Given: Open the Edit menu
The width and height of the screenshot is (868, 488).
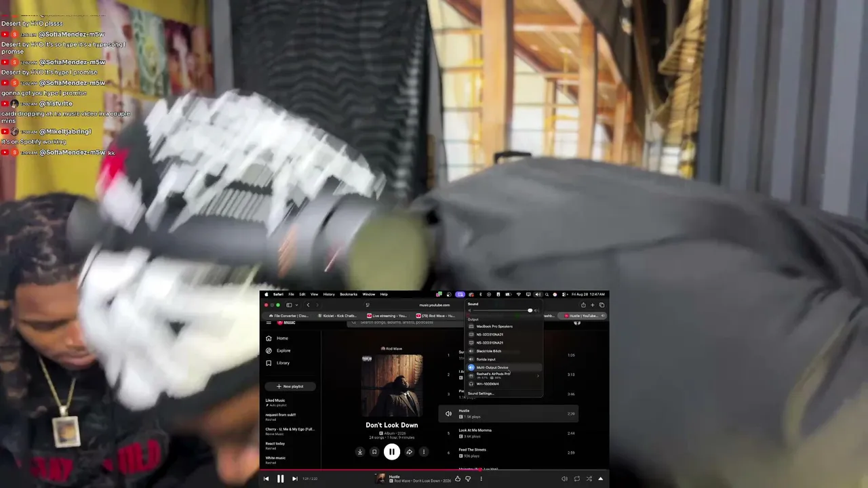Looking at the screenshot, I should 302,294.
